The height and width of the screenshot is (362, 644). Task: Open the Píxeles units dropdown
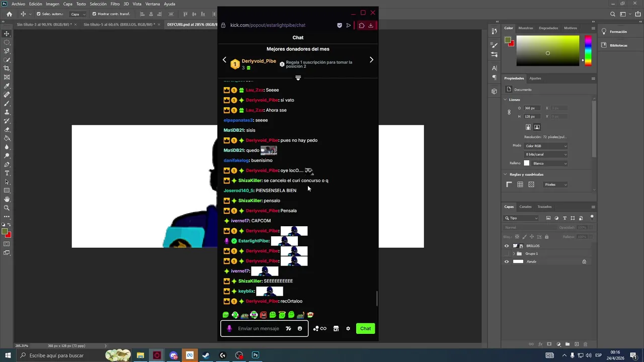556,185
